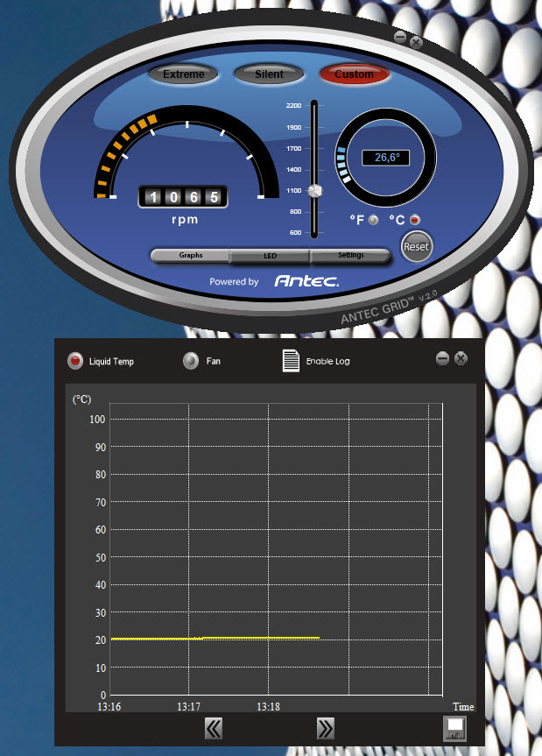Close the Antec Grid main window
542x756 pixels.
point(416,42)
